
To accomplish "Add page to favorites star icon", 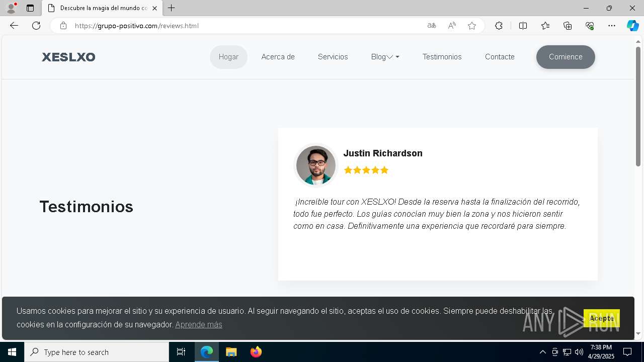I will point(472,26).
